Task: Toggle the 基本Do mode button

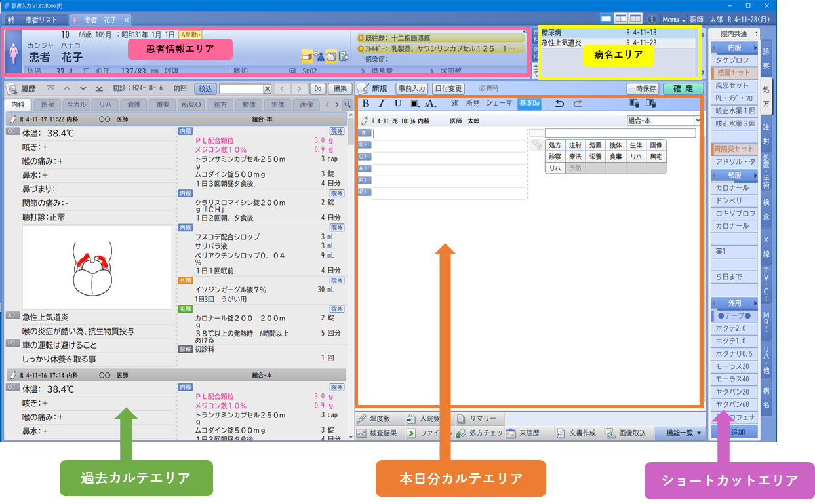Action: pos(529,104)
